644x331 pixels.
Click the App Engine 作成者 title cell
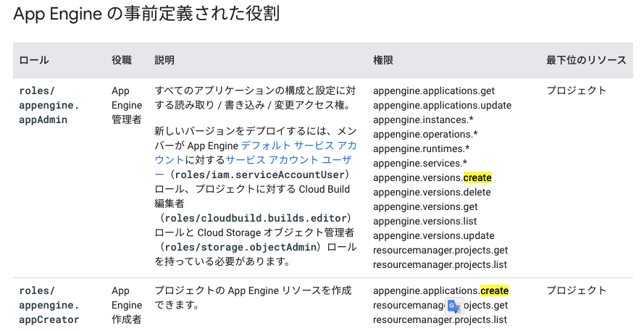pyautogui.click(x=127, y=305)
